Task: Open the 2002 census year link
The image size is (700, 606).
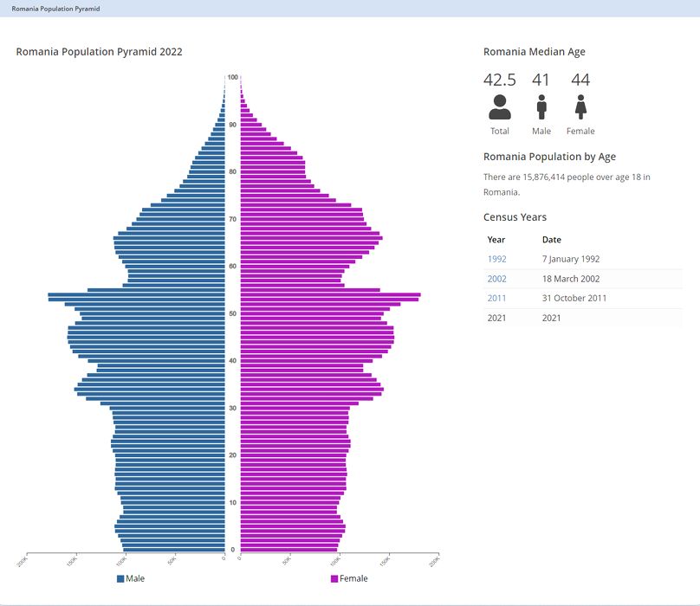Action: pos(496,279)
